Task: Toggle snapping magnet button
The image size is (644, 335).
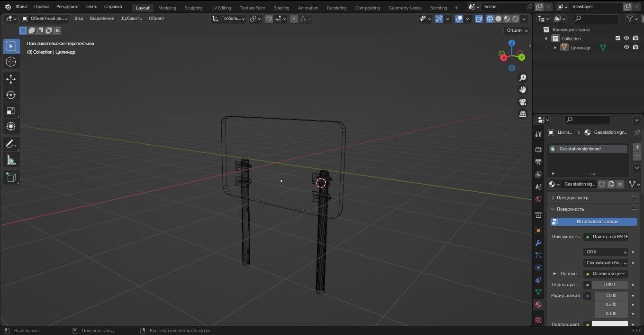Action: click(x=269, y=19)
